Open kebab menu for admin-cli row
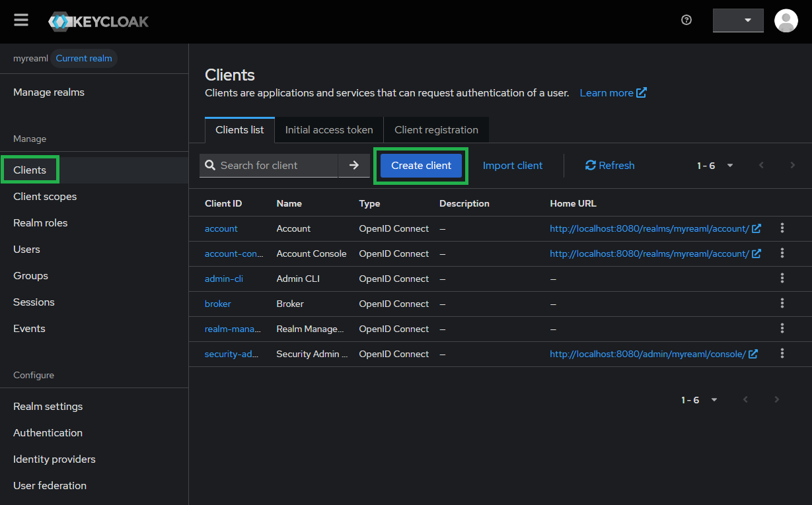Viewport: 812px width, 505px height. 782,279
